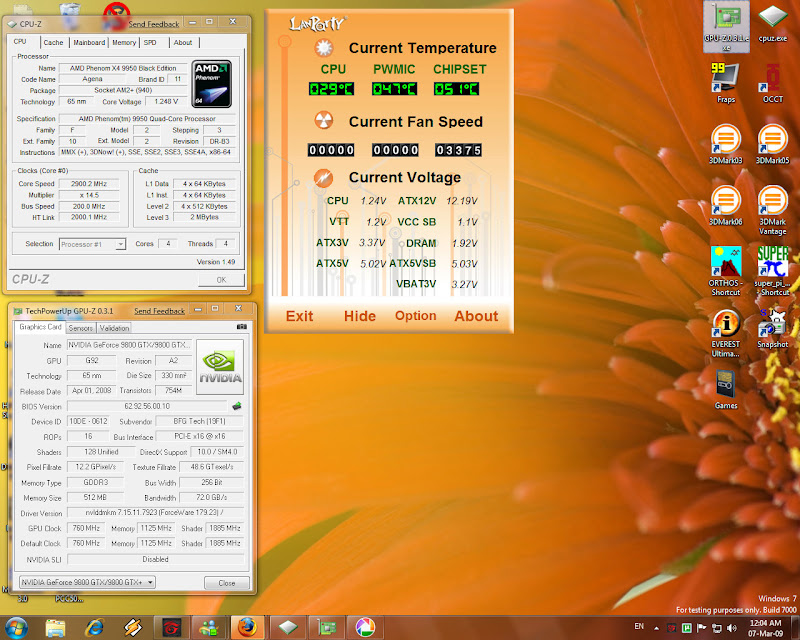
Task: Click the Memory Type GDDR3 field
Action: pos(95,482)
